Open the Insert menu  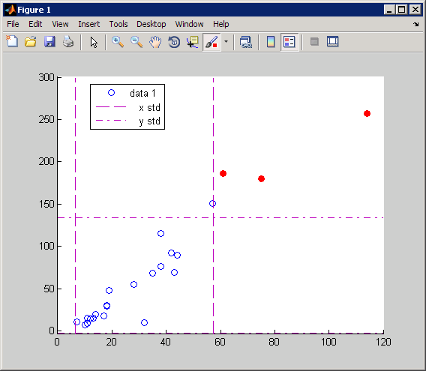click(89, 24)
